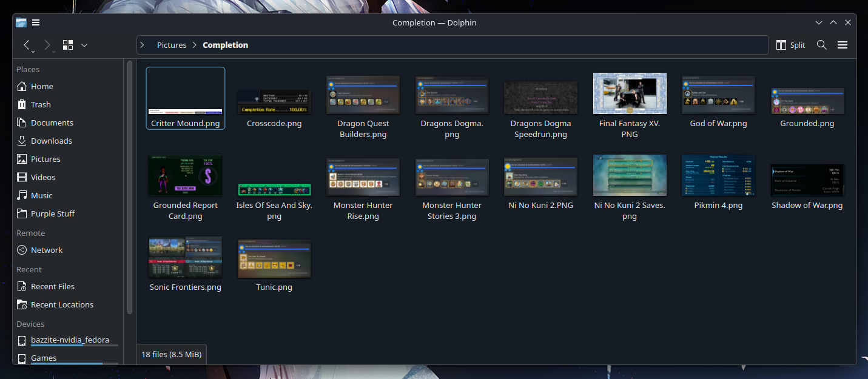868x379 pixels.
Task: Select Dragon Quest Builders.png
Action: [x=363, y=95]
